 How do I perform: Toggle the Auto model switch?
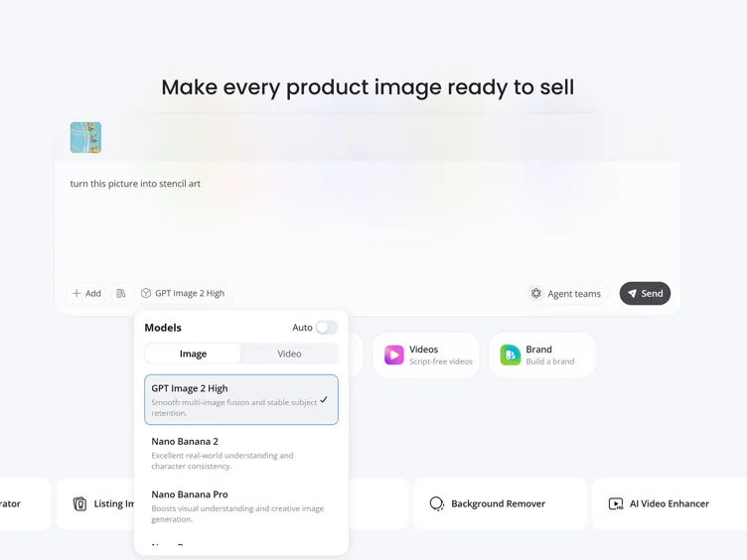coord(327,328)
